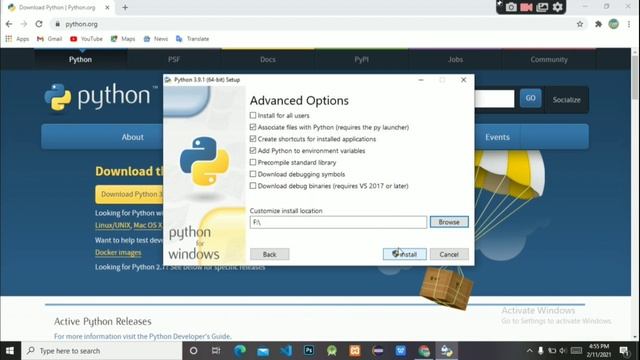Viewport: 640px width, 360px height.
Task: Open Translate bookmark
Action: (x=192, y=39)
